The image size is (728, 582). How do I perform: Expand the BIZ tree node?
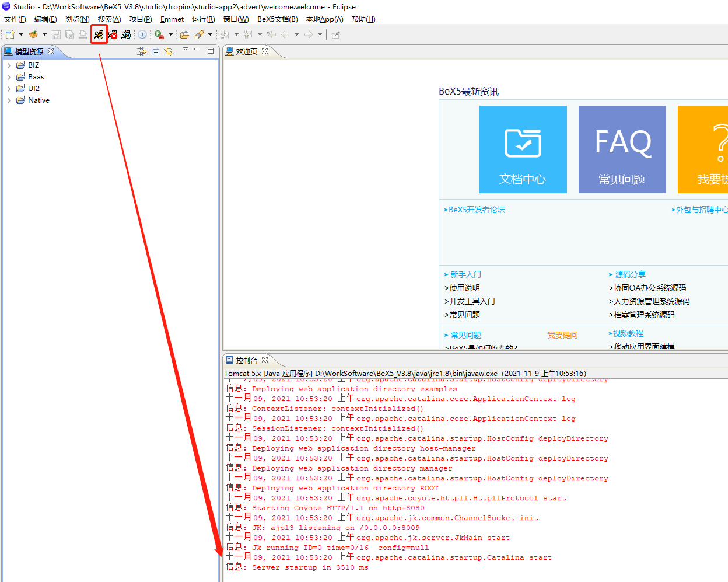coord(9,65)
